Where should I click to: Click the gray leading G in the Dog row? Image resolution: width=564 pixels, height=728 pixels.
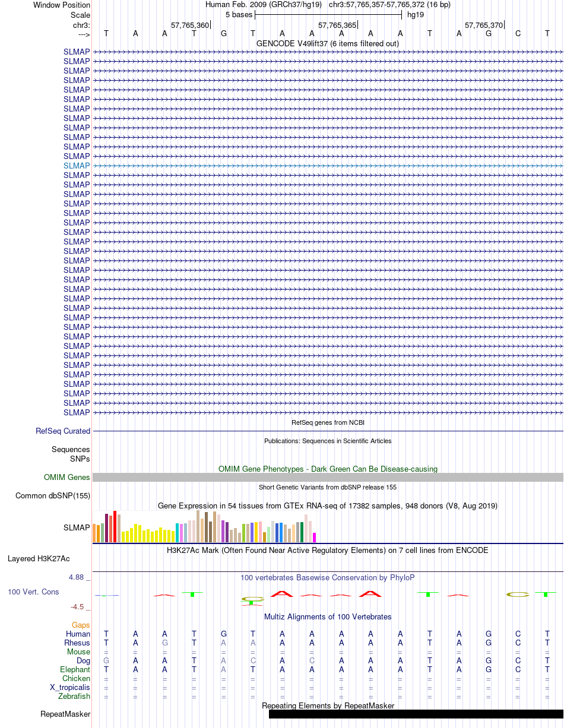pyautogui.click(x=106, y=661)
